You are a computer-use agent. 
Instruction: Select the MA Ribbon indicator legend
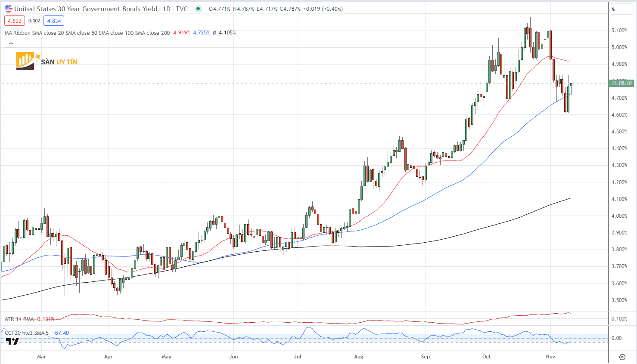[87, 33]
